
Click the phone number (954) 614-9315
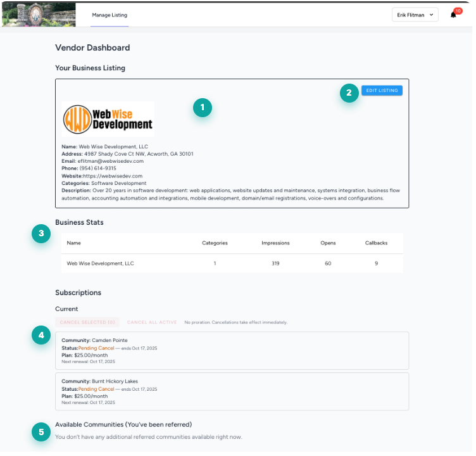[x=99, y=170]
